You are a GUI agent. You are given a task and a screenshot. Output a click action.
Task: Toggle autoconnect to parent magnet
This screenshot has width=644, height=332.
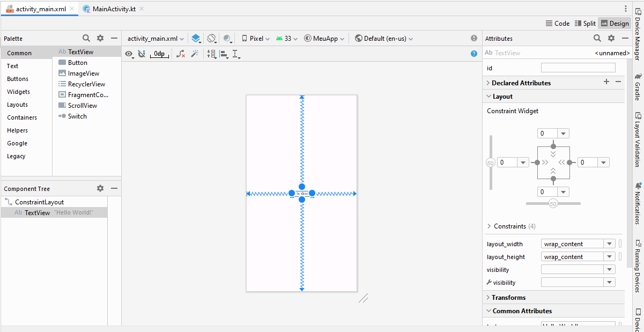[142, 54]
